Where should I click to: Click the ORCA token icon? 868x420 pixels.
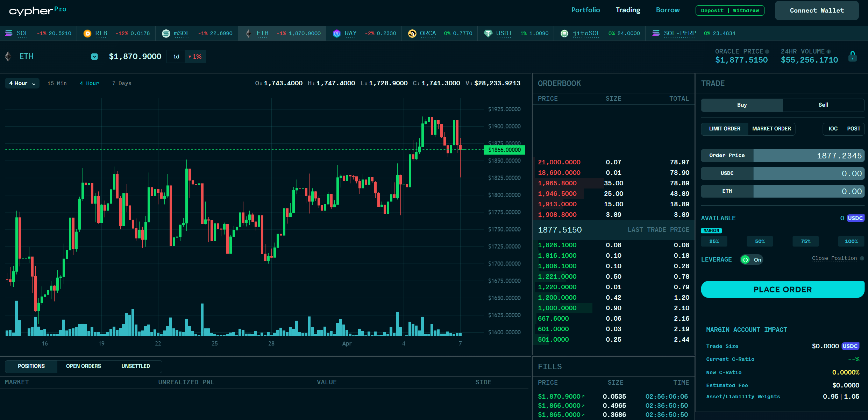tap(412, 33)
